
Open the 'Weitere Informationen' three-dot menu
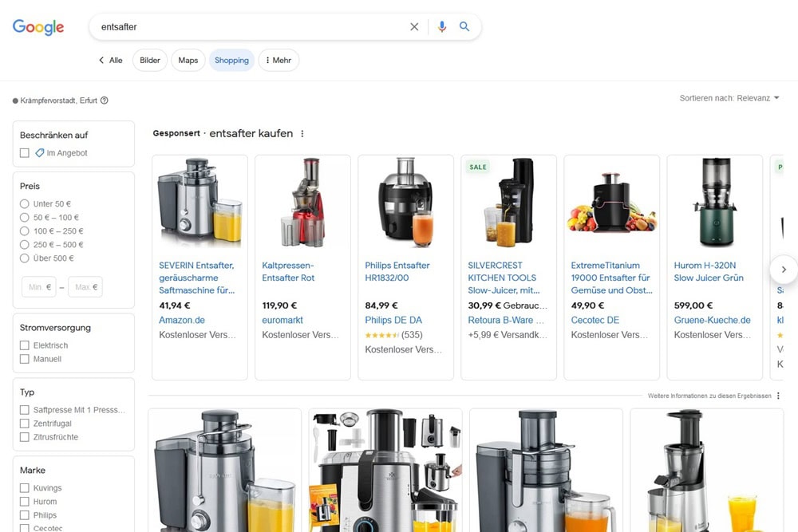click(778, 396)
